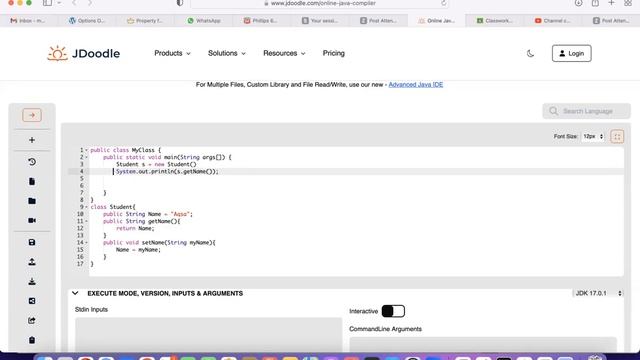Click code line 'return Name;'
Screen dimensions: 640x360
click(135, 229)
